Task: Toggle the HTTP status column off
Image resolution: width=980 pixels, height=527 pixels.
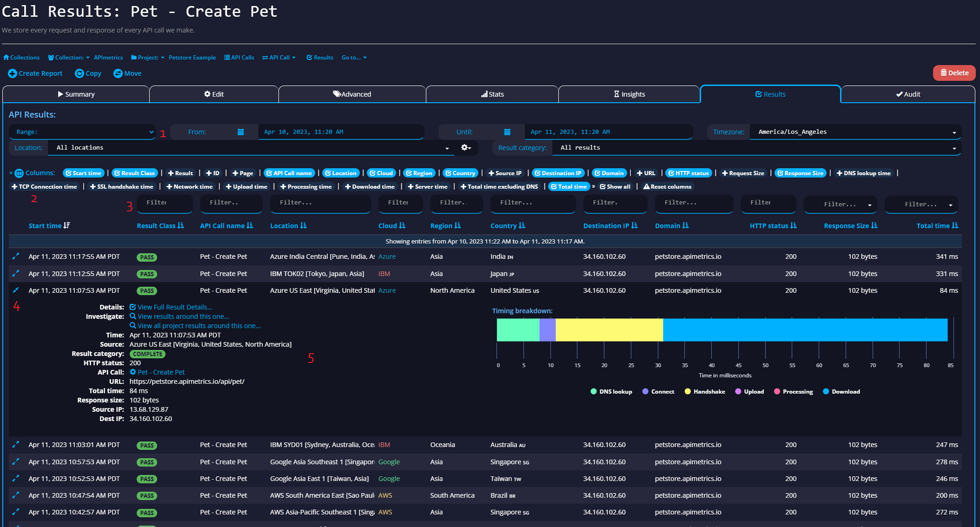Action: coord(689,173)
